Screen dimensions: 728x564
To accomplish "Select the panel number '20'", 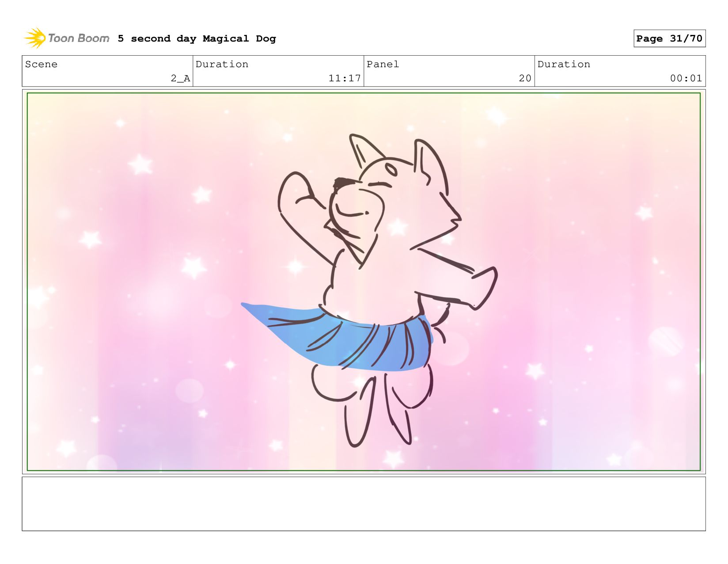I will (x=525, y=78).
